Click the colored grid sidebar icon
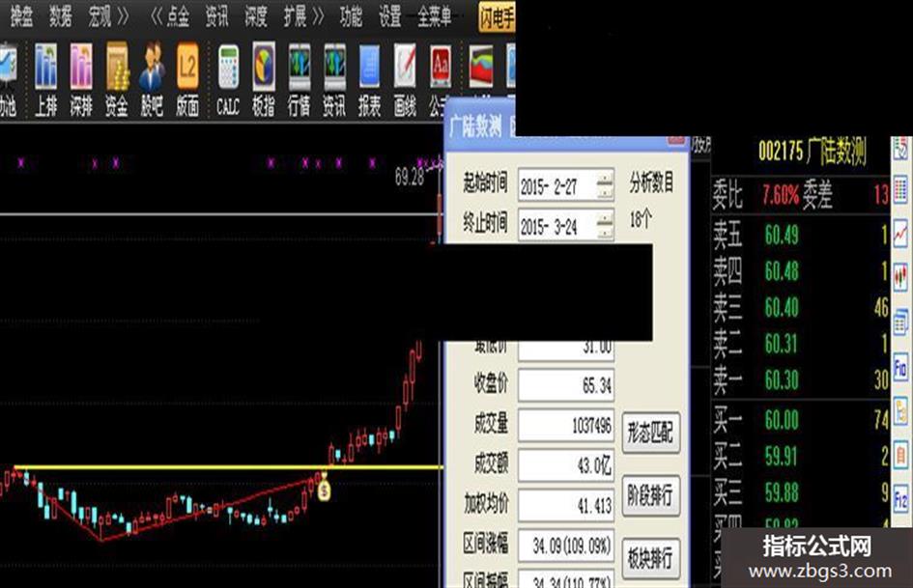 900,190
